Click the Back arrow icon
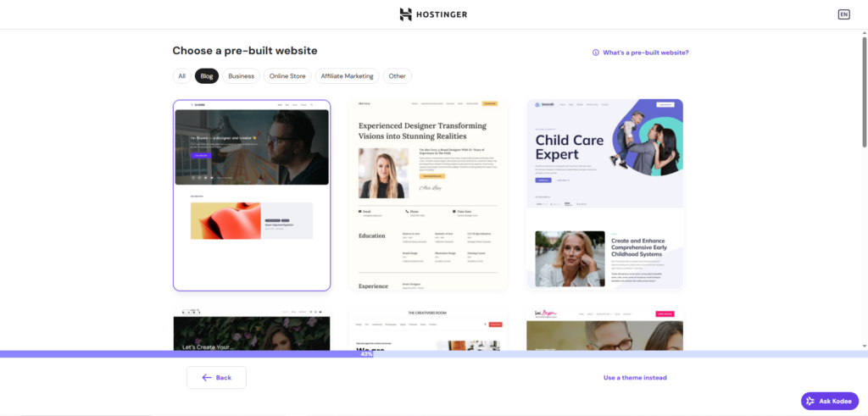This screenshot has height=416, width=868. click(x=207, y=377)
